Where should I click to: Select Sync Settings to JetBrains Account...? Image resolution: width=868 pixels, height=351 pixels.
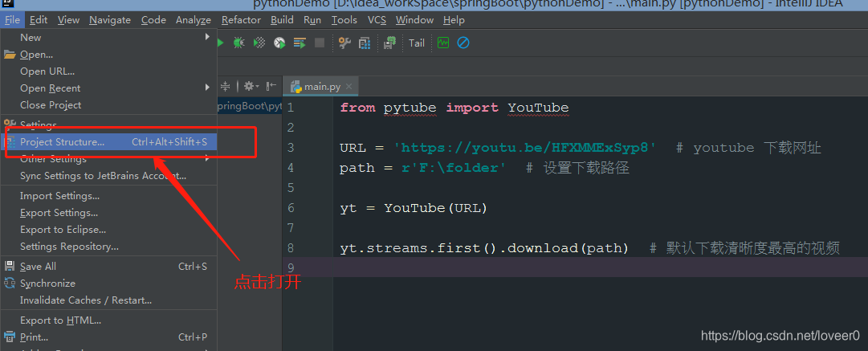108,176
